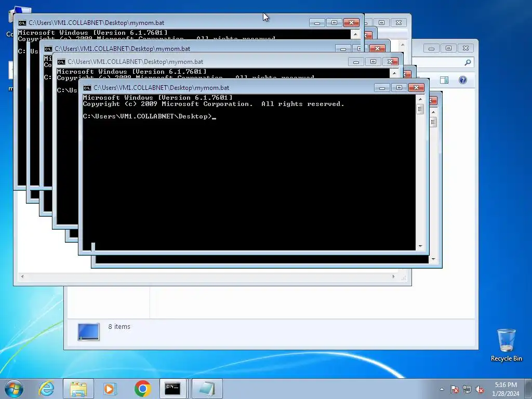Maximize the frontmost mymom.bat command window
The height and width of the screenshot is (399, 532).
400,88
